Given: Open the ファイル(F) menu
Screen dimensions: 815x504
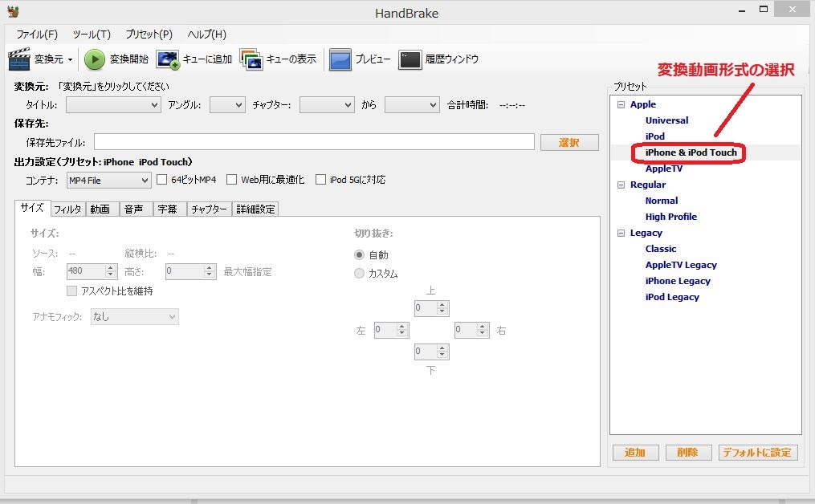Looking at the screenshot, I should [x=37, y=35].
